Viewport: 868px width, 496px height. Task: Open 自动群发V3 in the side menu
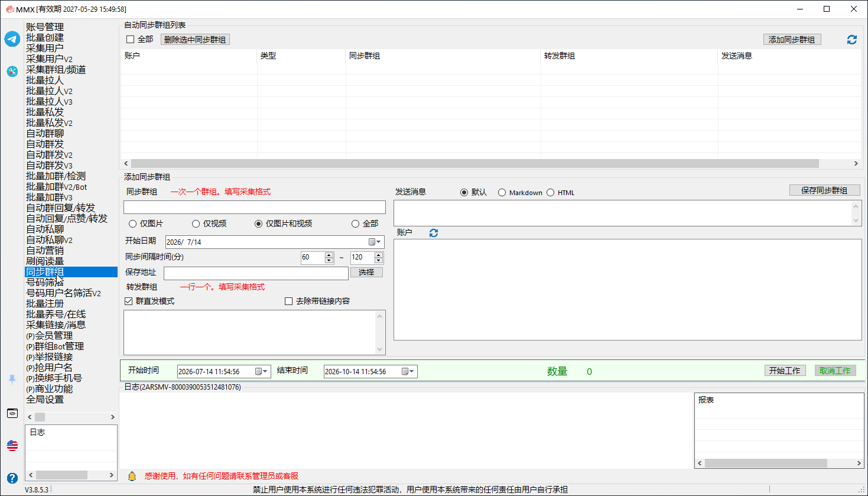(x=50, y=166)
